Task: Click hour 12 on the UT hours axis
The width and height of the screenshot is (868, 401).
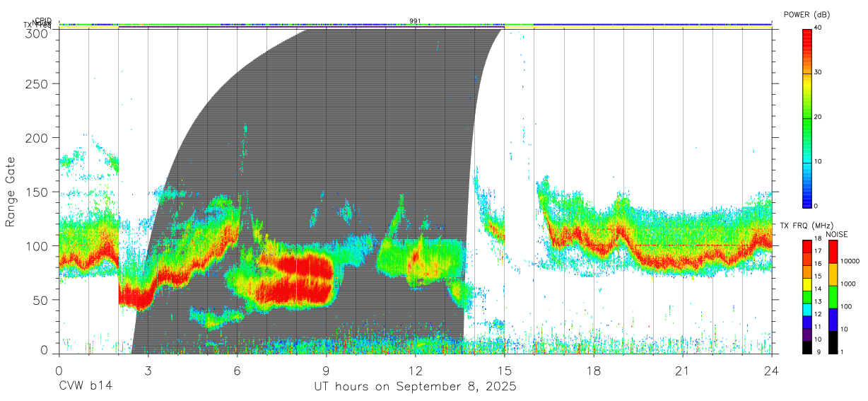Action: (x=415, y=370)
